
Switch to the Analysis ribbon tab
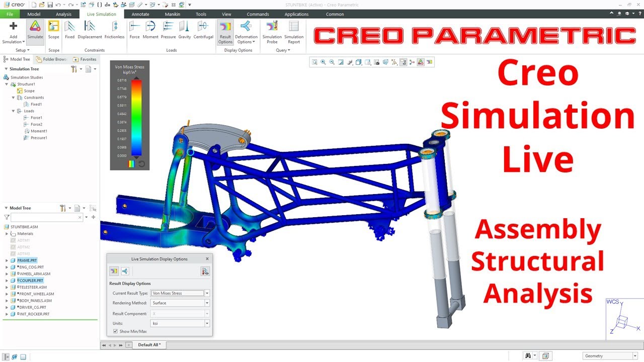tap(63, 14)
